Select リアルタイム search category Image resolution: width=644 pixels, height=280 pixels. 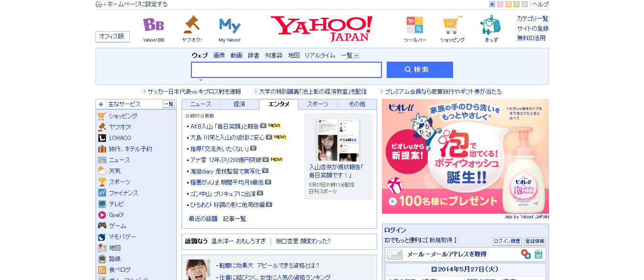pos(320,55)
